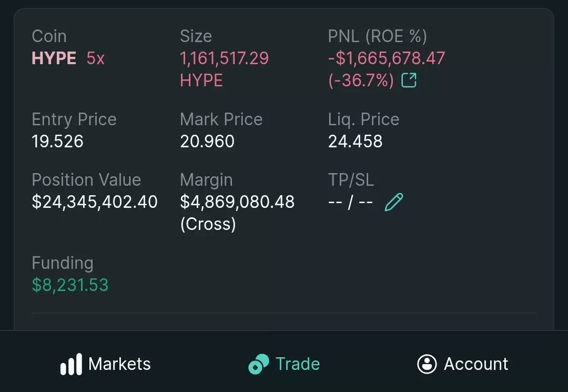
Task: Tap the Account profile icon
Action: (427, 364)
